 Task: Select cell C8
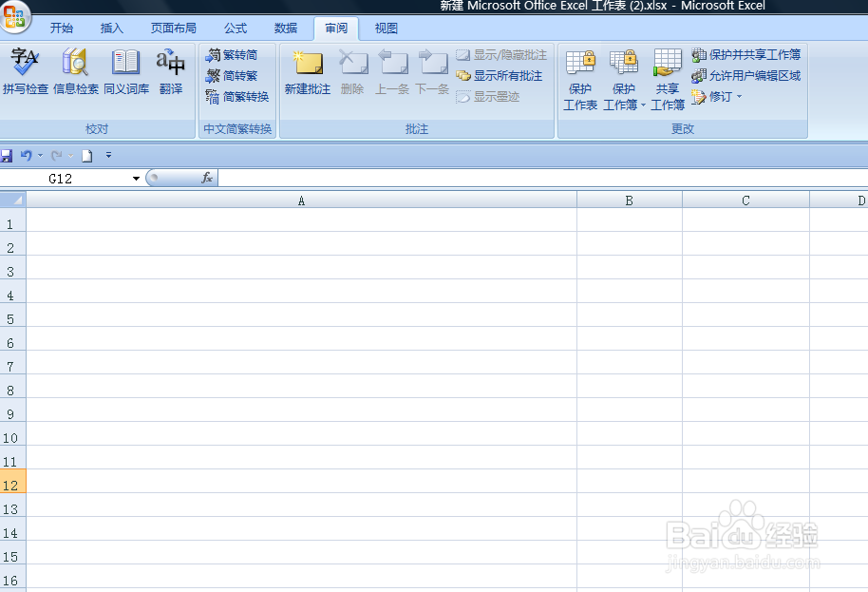745,386
